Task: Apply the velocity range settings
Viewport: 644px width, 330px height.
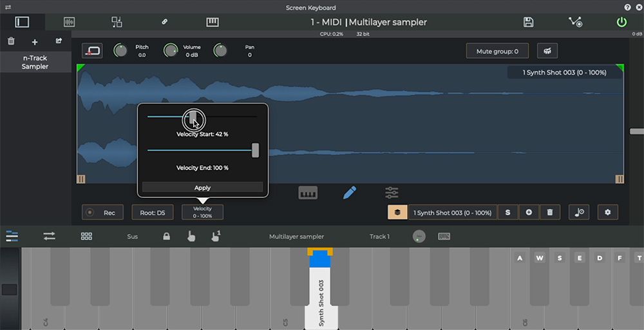Action: (202, 188)
